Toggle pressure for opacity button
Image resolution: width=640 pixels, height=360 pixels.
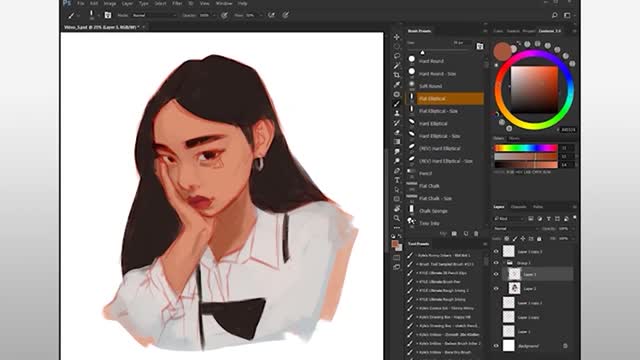(x=224, y=15)
